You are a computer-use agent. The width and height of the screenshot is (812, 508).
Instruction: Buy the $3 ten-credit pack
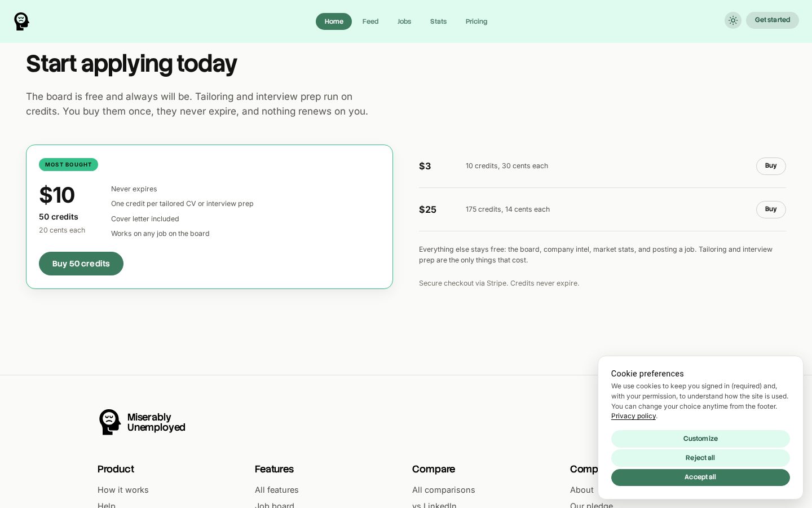point(771,166)
